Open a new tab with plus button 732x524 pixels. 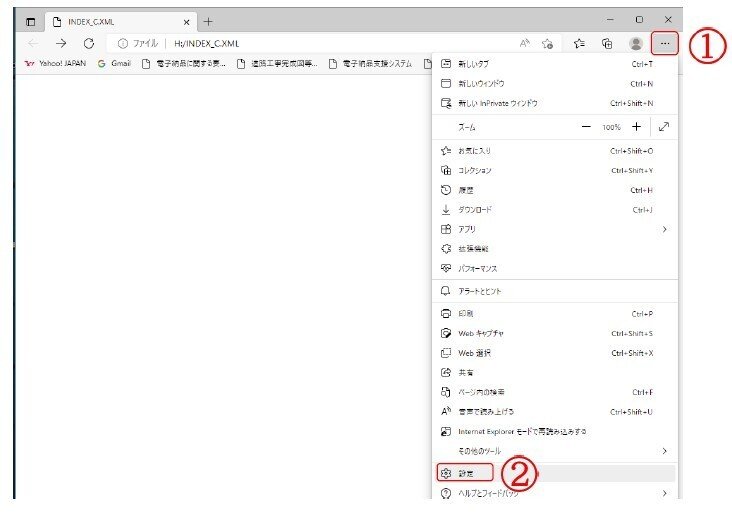coord(208,21)
